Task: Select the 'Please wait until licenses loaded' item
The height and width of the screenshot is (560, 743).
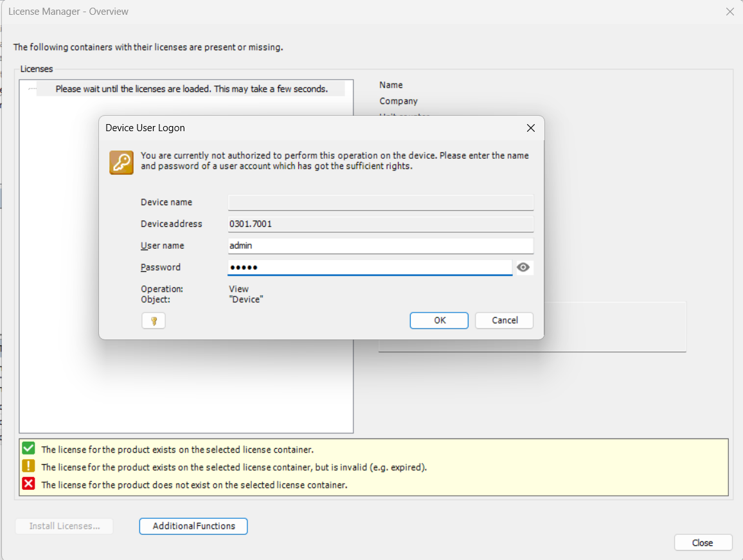Action: click(191, 89)
